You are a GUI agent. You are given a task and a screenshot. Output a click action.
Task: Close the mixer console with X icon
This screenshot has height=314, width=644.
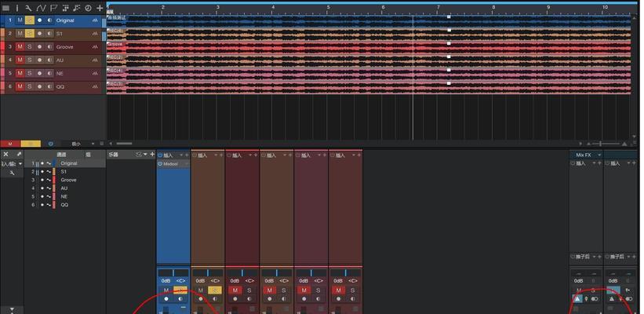5,154
